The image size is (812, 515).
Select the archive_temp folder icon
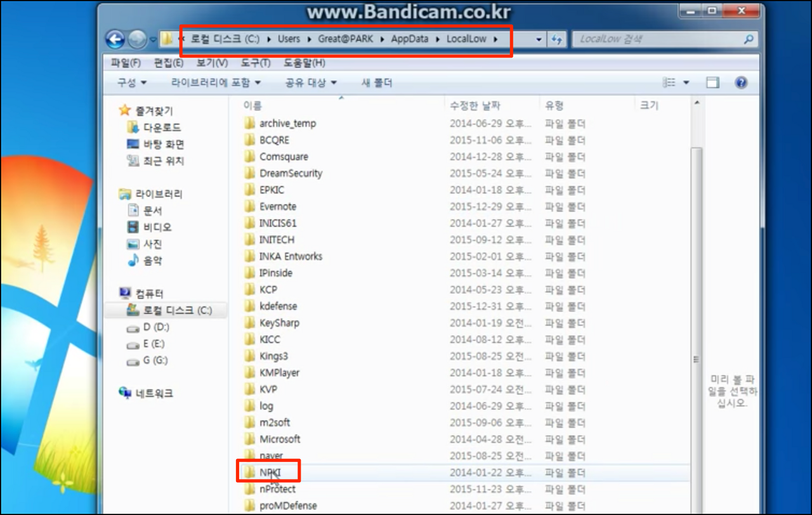[249, 123]
